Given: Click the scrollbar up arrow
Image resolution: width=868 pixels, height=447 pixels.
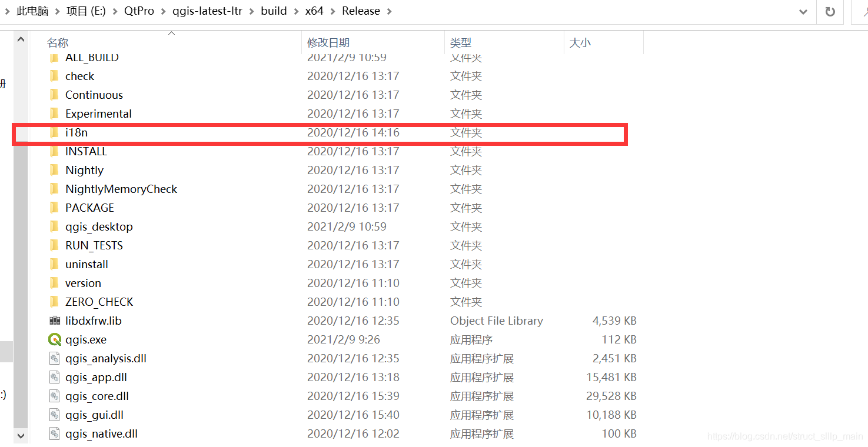Looking at the screenshot, I should click(21, 40).
